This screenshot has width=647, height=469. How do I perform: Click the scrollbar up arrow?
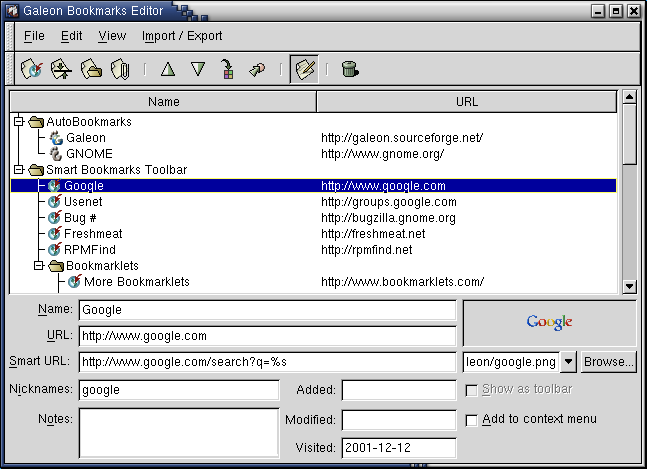629,97
